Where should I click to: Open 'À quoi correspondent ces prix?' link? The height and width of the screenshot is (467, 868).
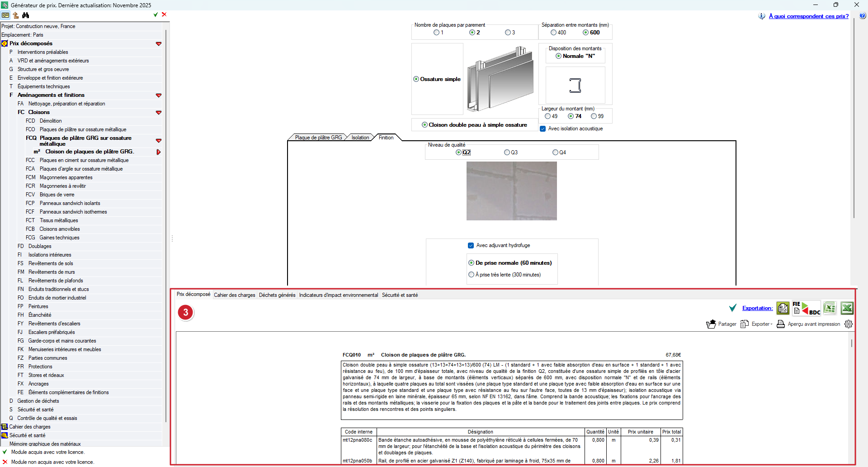(x=809, y=16)
